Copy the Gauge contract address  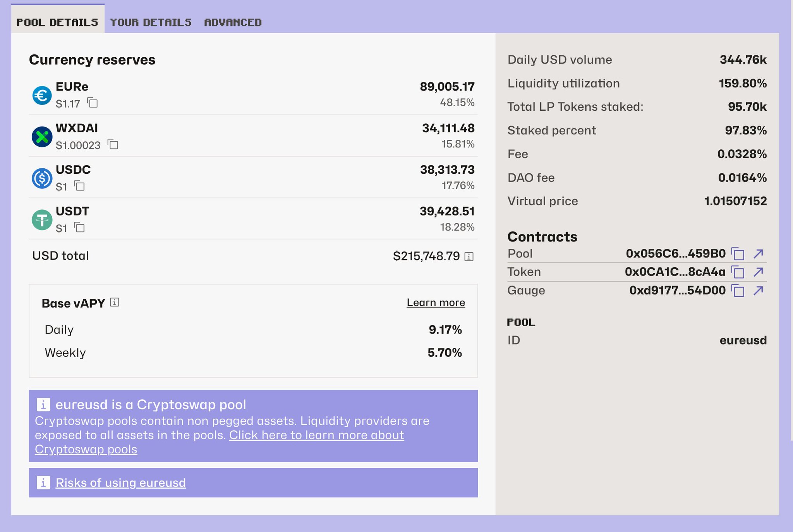738,290
